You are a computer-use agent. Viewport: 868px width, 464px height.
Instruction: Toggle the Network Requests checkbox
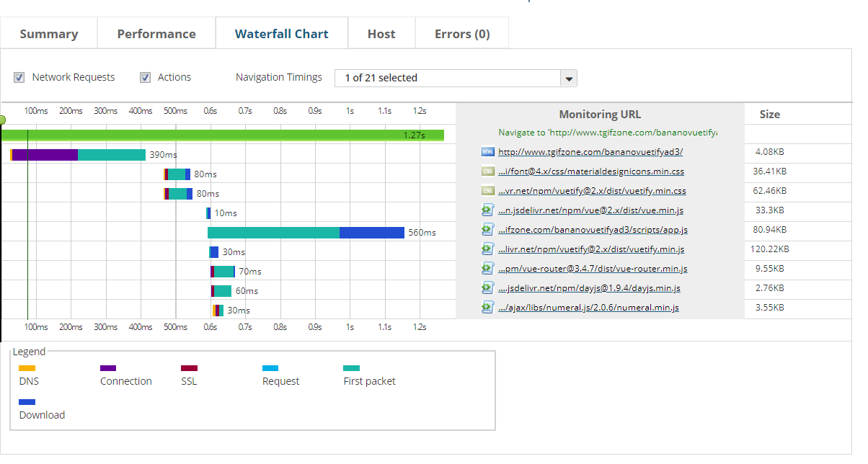pos(19,77)
